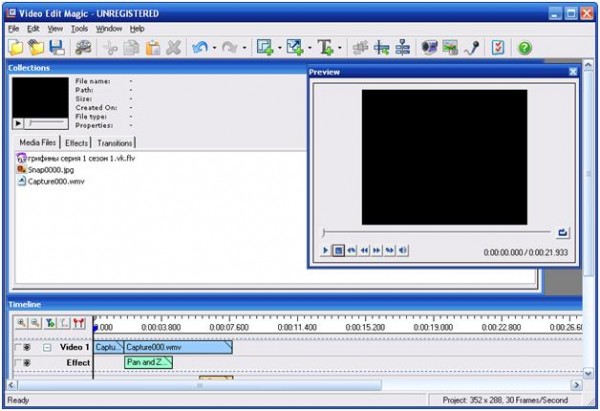Click the Delete X toolbar icon
The width and height of the screenshot is (600, 411).
coord(174,48)
